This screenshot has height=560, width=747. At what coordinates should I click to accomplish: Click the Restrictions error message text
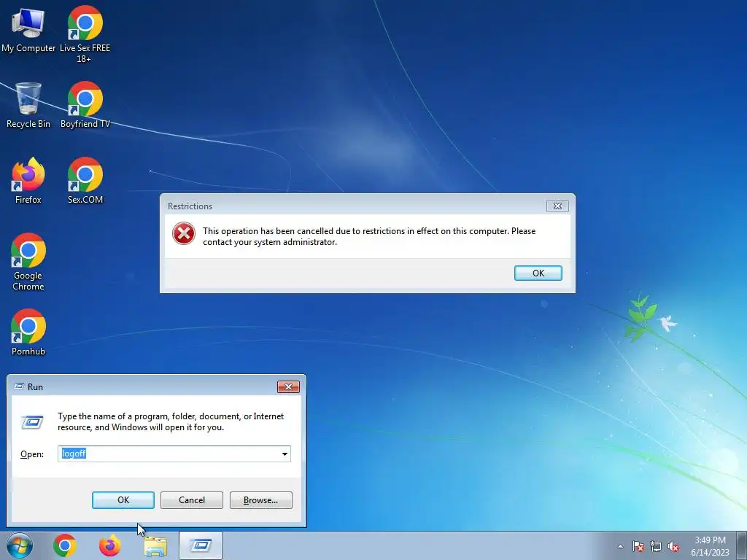[x=369, y=237]
